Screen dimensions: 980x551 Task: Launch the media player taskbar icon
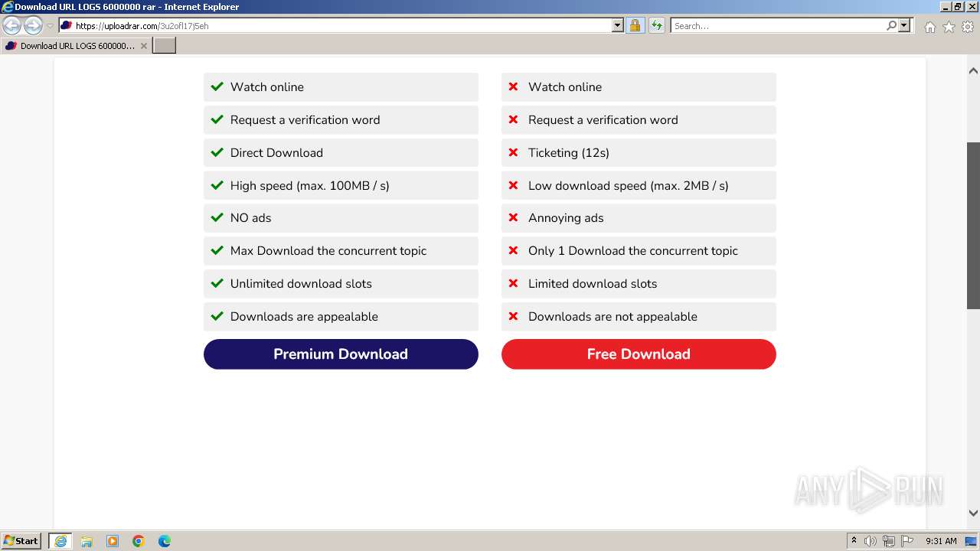coord(113,541)
